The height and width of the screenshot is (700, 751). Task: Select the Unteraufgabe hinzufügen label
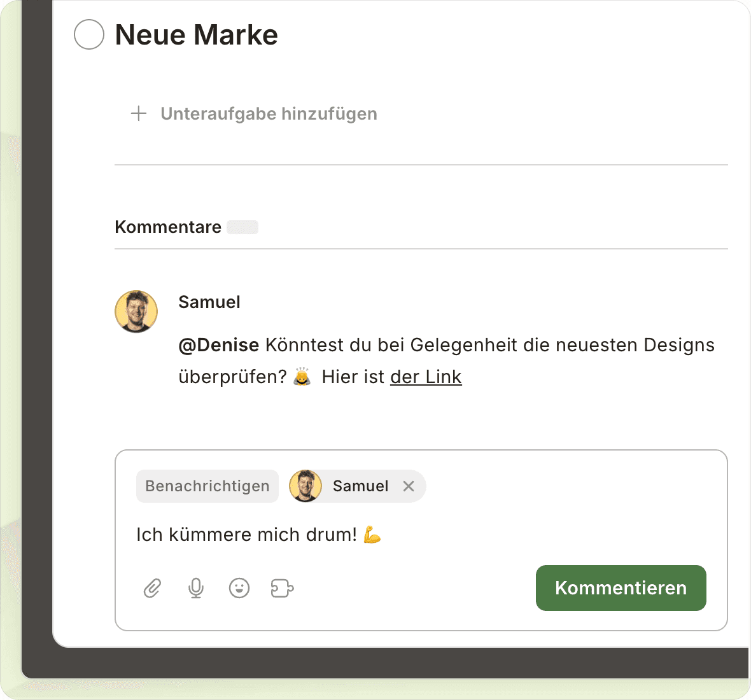pos(269,114)
